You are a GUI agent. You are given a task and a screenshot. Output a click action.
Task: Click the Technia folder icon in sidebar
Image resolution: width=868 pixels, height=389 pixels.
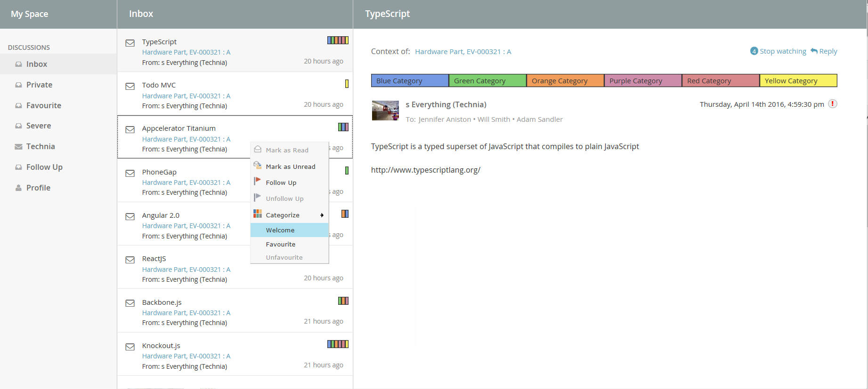[18, 147]
